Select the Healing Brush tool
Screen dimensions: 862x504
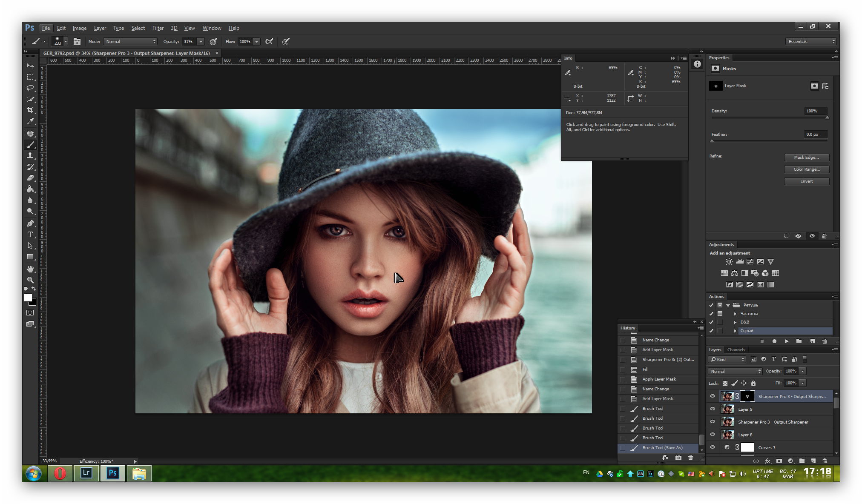click(30, 134)
